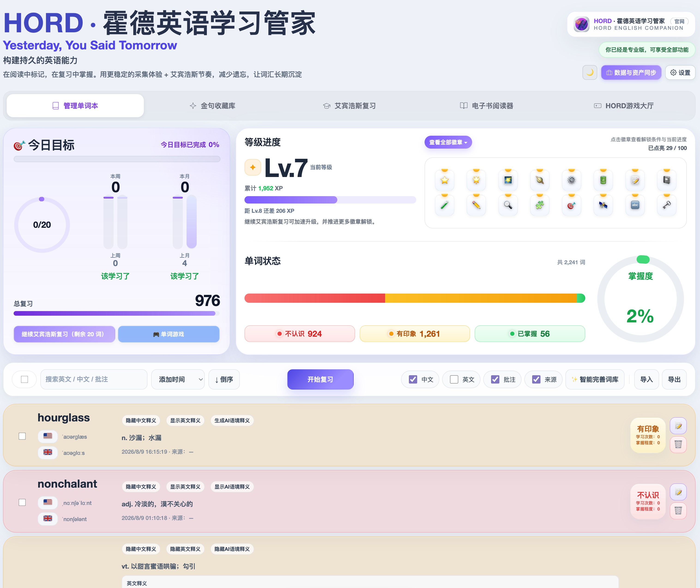The width and height of the screenshot is (700, 588).
Task: Open the gear badge in badges grid
Action: tap(572, 180)
